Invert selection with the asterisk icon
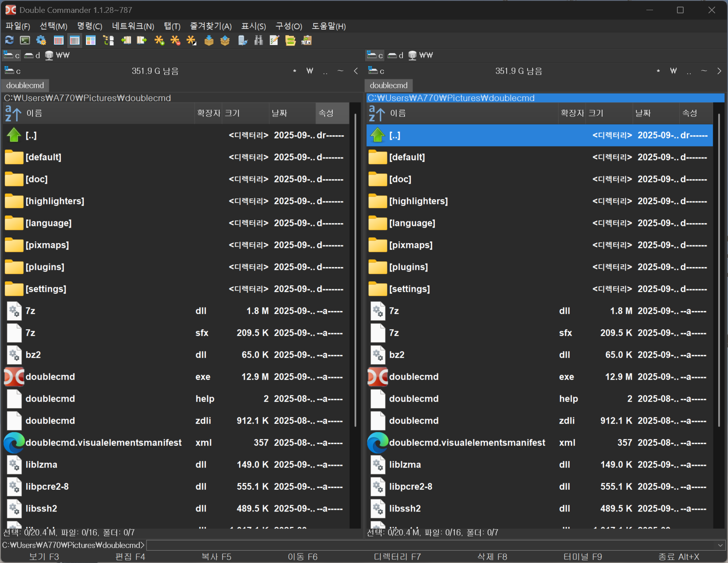728x563 pixels. [x=191, y=40]
